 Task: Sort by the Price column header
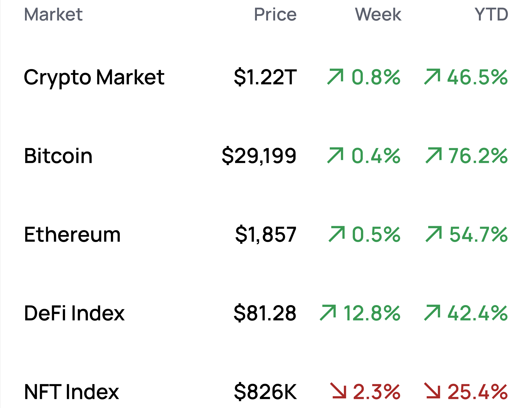point(275,14)
